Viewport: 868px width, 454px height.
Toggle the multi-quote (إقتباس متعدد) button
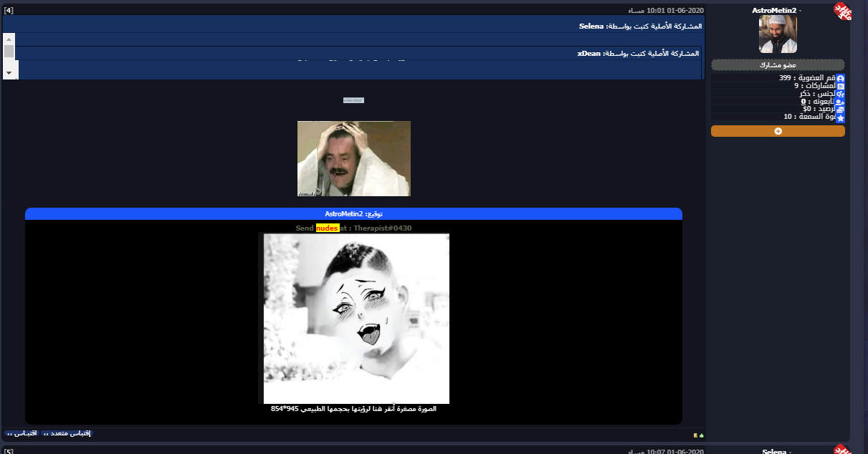click(67, 434)
